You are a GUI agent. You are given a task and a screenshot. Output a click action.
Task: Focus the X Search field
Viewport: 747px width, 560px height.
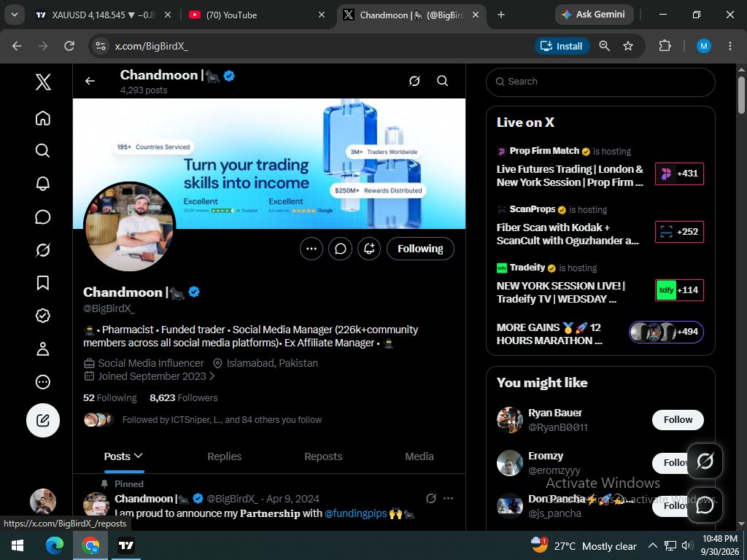point(600,82)
